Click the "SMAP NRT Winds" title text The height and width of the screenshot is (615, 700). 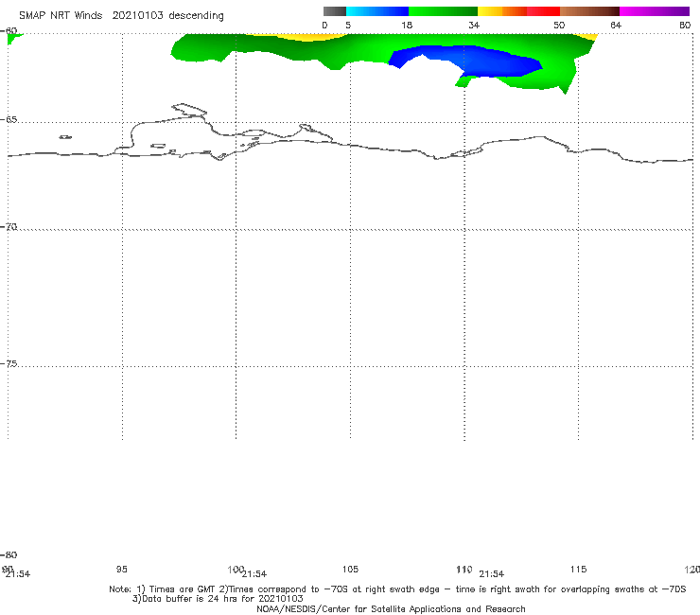pos(61,16)
